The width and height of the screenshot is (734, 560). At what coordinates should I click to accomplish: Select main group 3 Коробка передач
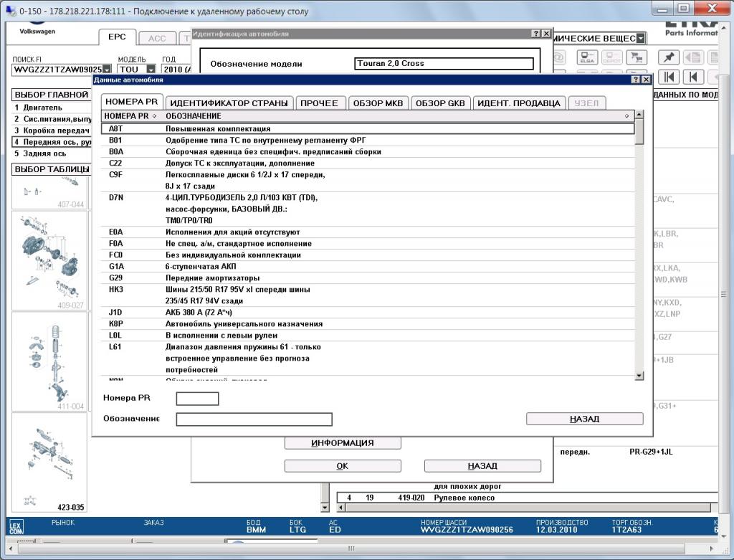point(52,130)
